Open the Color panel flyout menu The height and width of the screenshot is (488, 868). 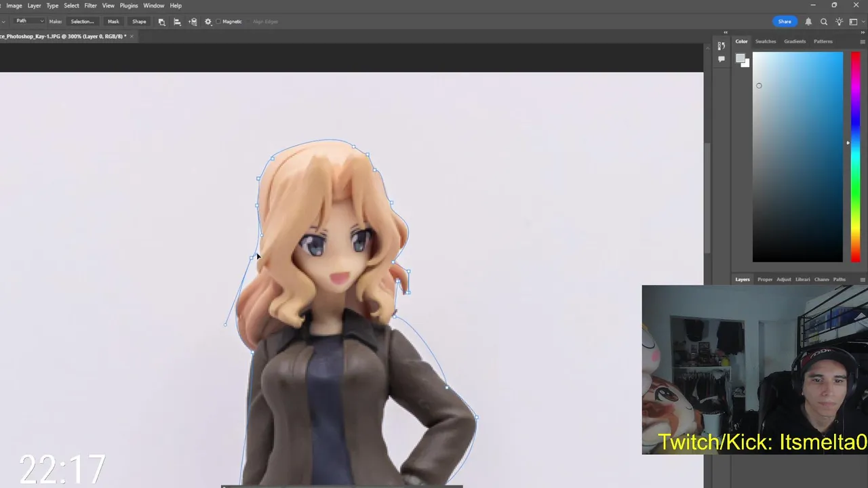863,41
